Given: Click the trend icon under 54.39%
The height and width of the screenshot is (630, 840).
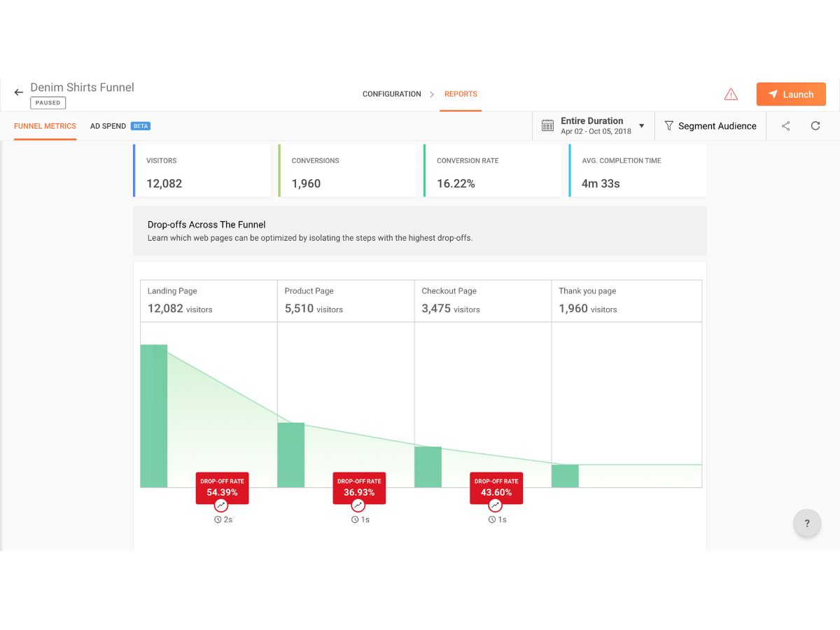Looking at the screenshot, I should (221, 505).
